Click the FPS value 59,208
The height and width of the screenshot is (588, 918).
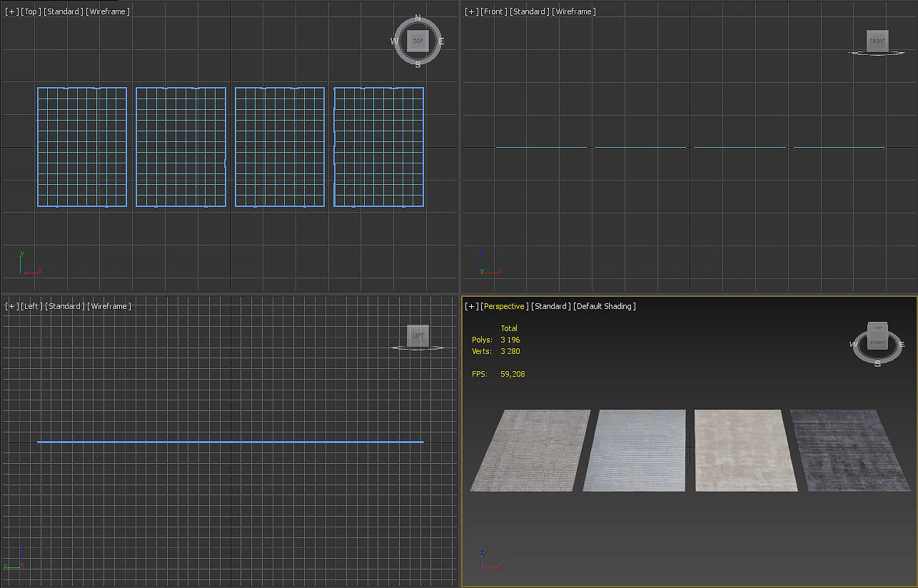pos(513,374)
